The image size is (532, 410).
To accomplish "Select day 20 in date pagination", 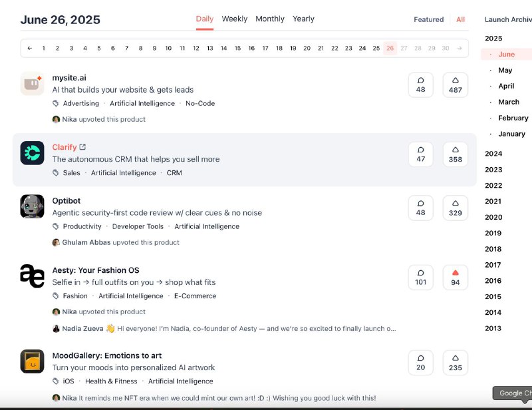I will point(307,48).
